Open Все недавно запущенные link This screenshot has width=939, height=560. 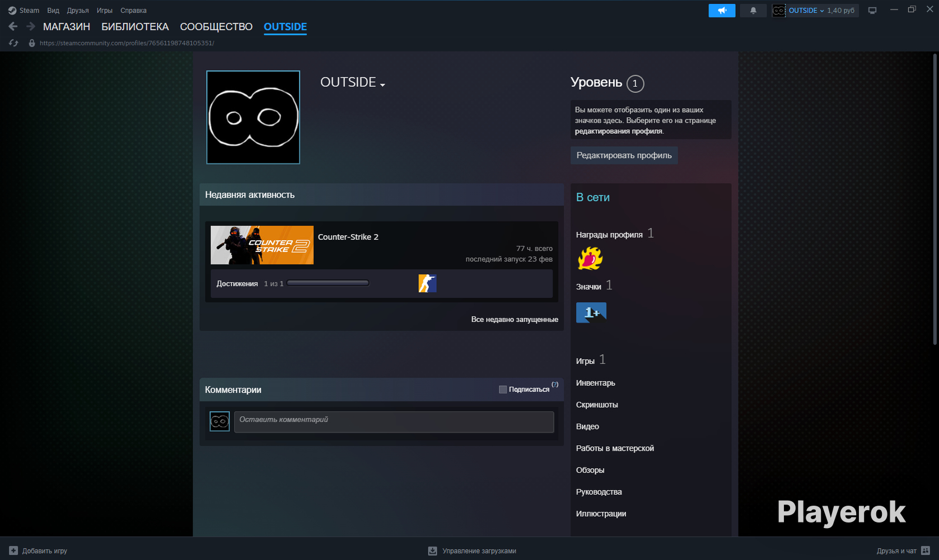coord(515,319)
